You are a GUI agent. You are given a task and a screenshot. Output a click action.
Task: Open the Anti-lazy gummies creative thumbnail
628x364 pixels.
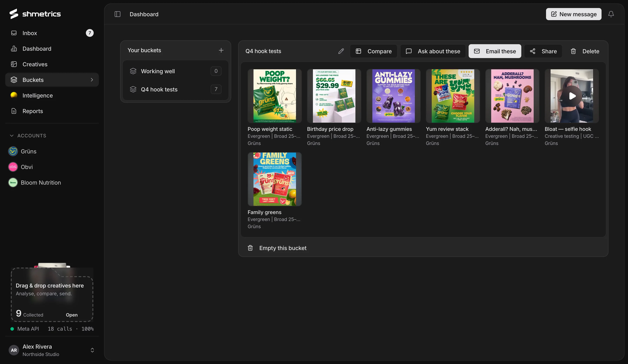pos(393,96)
